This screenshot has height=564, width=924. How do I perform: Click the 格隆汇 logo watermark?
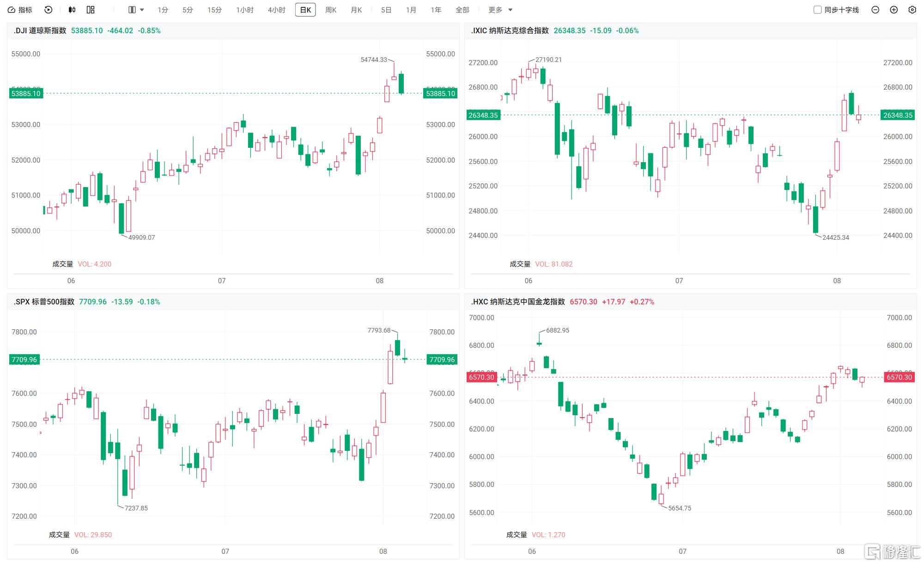pos(893,552)
